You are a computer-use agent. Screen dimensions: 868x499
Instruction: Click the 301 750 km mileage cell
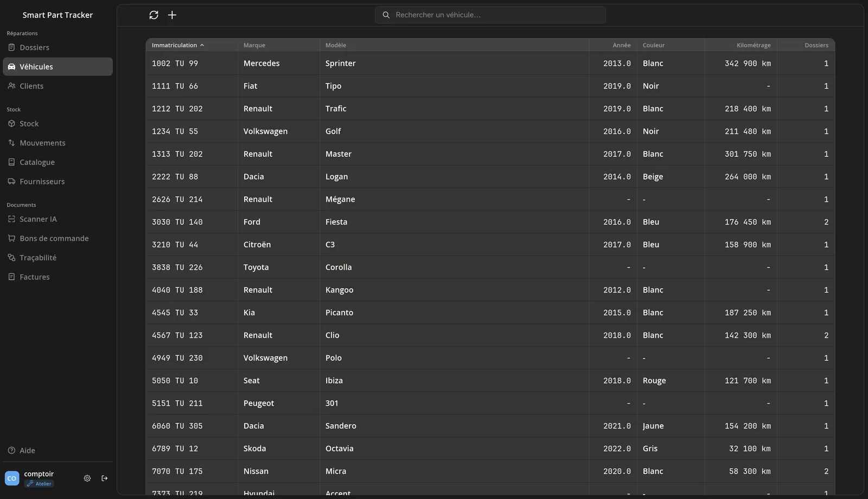click(x=741, y=154)
